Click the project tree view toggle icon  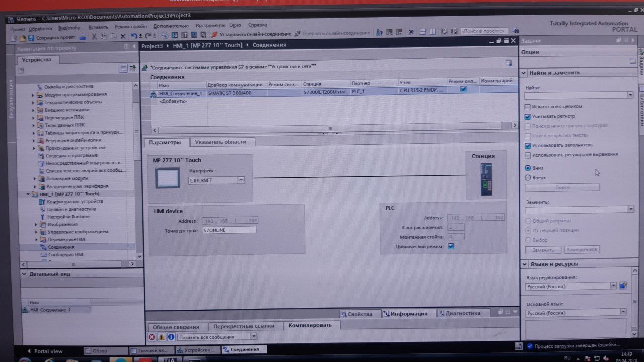[x=123, y=68]
